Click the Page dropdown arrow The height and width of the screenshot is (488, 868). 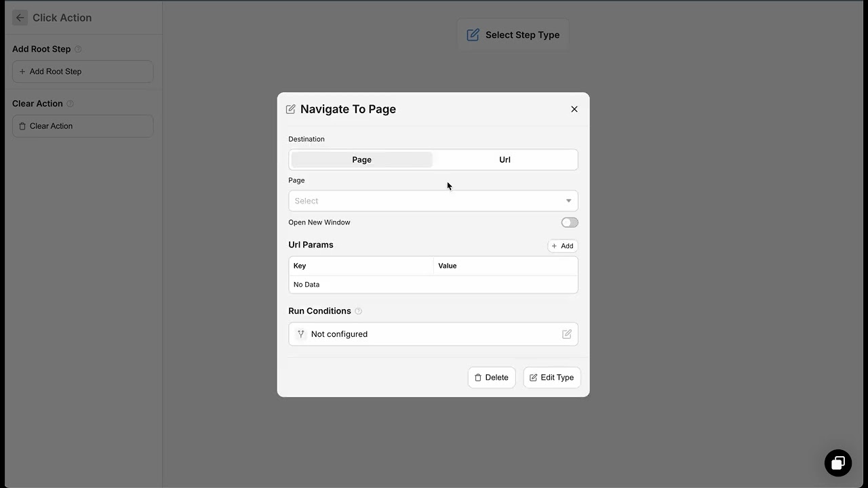pyautogui.click(x=568, y=201)
